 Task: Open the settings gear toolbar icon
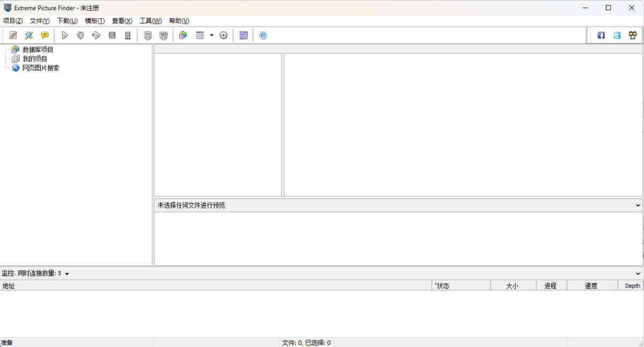pyautogui.click(x=224, y=35)
